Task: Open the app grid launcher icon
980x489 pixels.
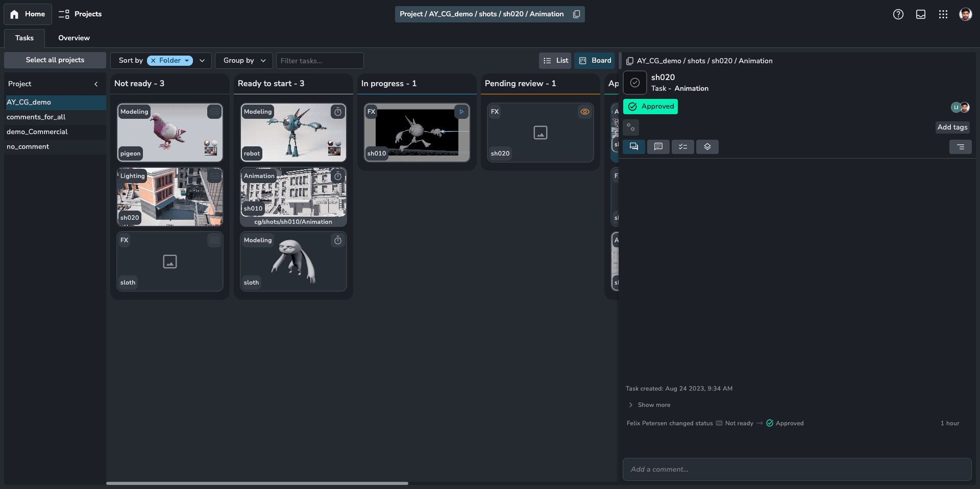Action: pos(943,14)
